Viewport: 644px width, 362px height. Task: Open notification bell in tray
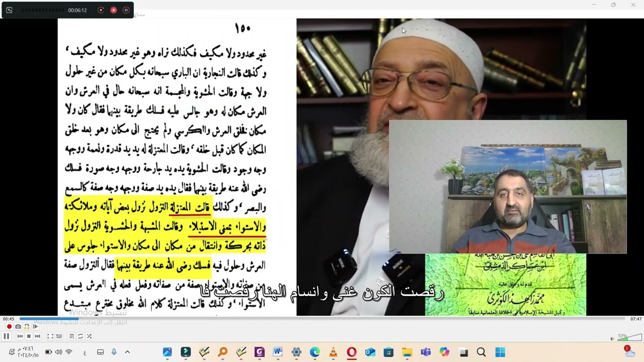[x=12, y=352]
